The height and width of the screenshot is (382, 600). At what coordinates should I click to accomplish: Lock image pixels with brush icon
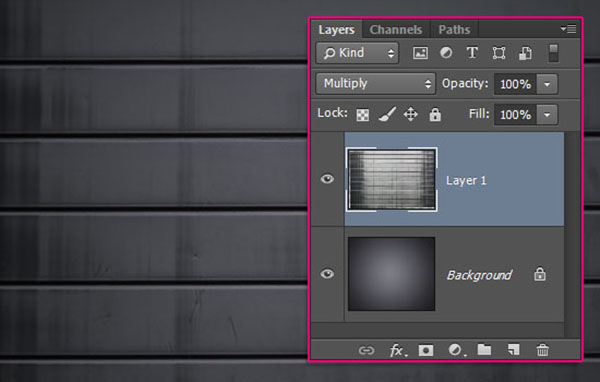point(387,114)
